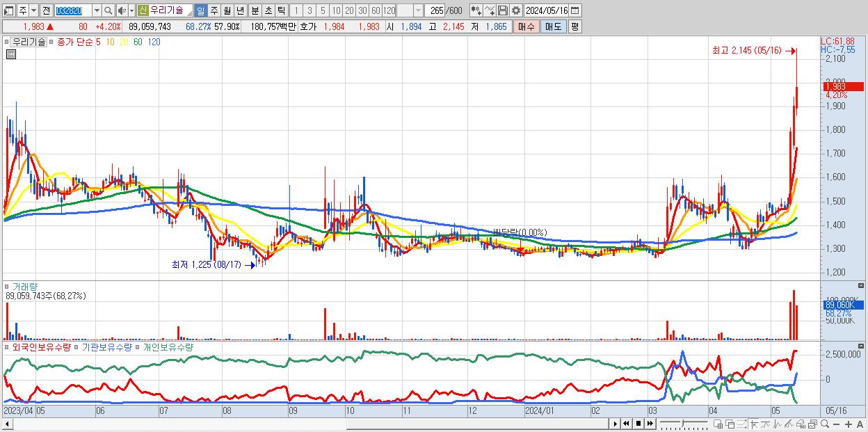Choose the 1 interval button
The height and width of the screenshot is (432, 868).
(x=296, y=10)
